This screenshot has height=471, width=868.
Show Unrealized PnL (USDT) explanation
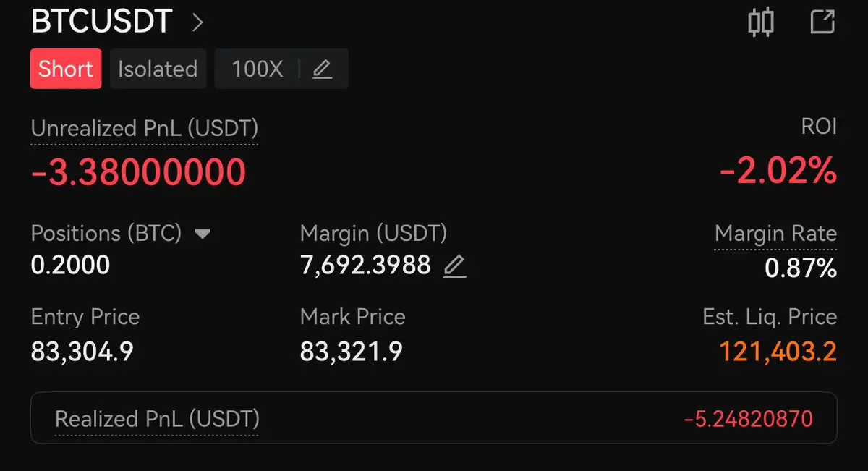point(145,129)
